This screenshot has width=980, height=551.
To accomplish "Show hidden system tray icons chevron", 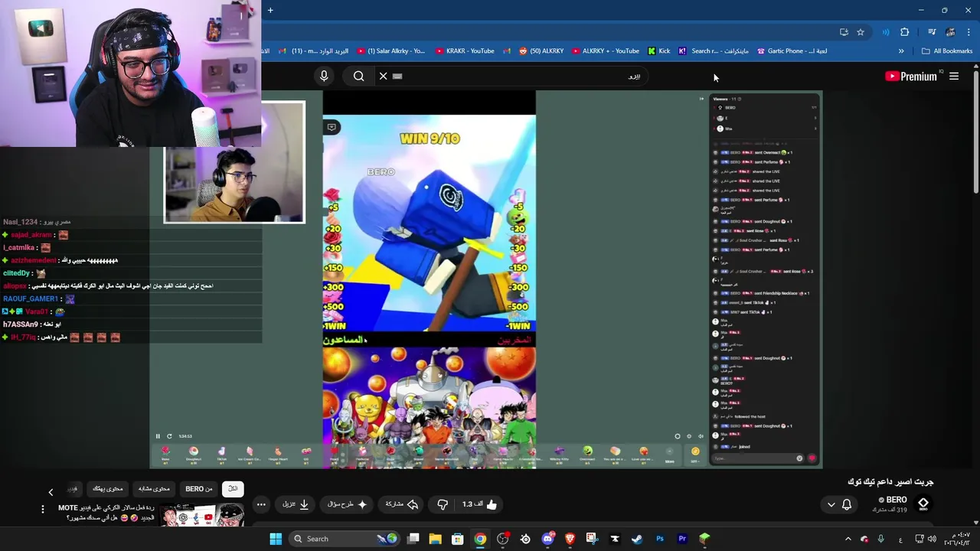I will pos(848,539).
